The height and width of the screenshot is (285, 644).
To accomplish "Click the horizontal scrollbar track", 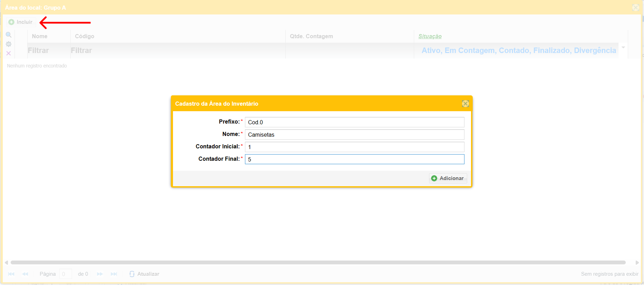I will [x=318, y=263].
